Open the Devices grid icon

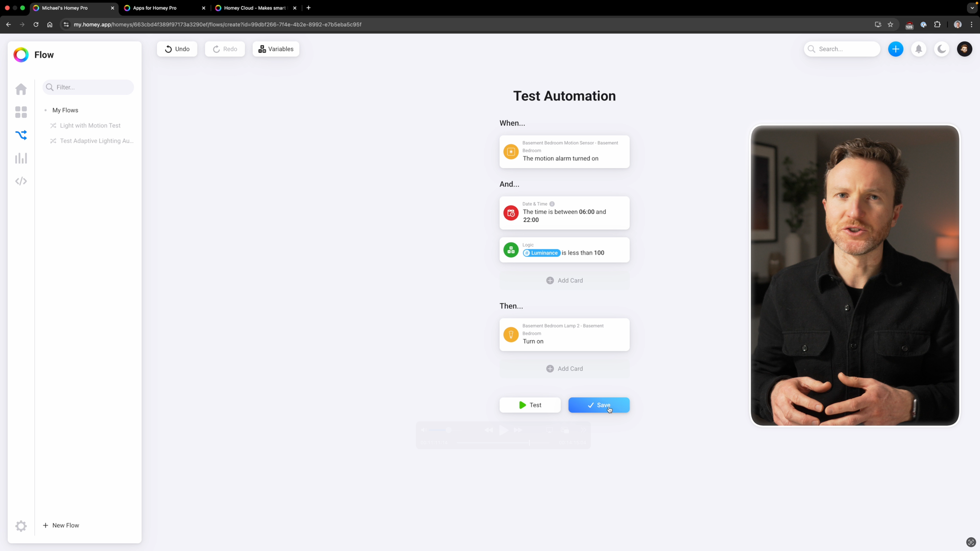[21, 112]
